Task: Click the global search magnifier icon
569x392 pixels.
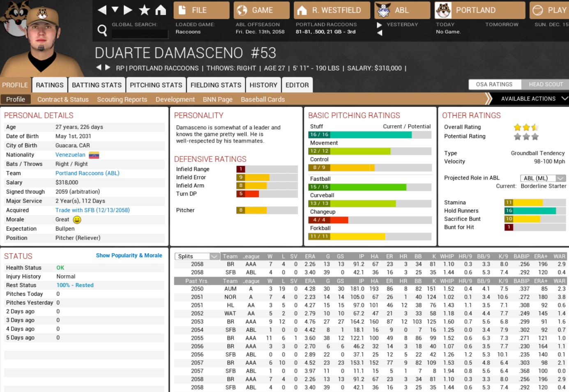Action: pyautogui.click(x=102, y=30)
